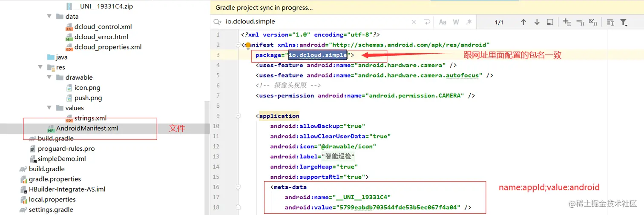
Task: Click the android:value hash string on line 18
Action: pos(398,207)
